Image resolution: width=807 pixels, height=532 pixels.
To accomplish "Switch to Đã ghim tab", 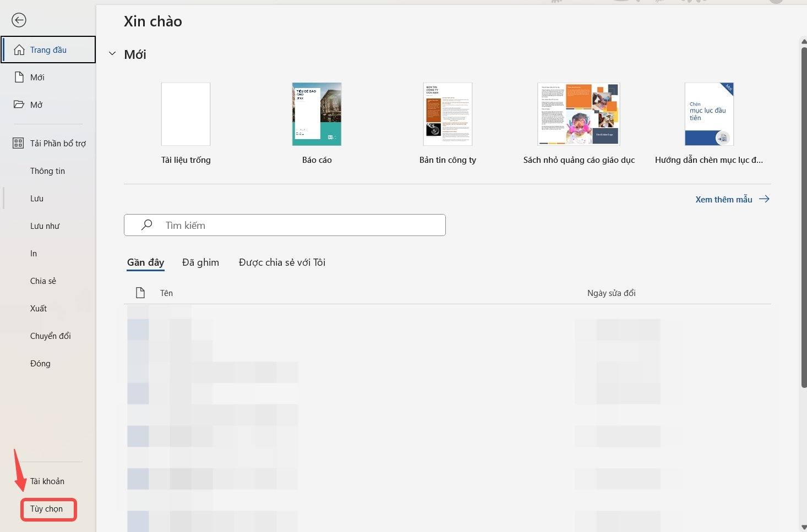I will point(200,262).
